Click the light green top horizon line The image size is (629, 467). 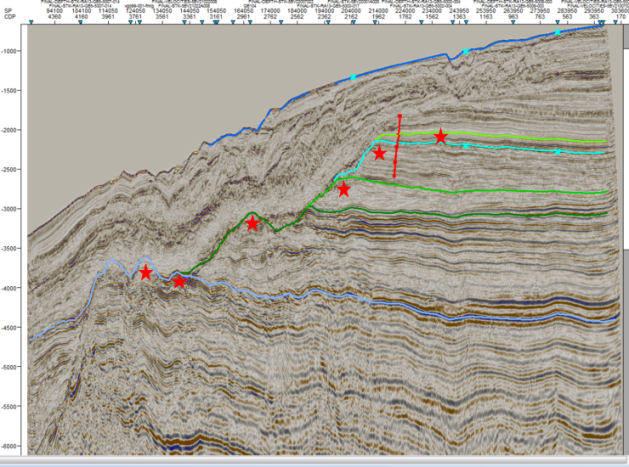[x=520, y=139]
